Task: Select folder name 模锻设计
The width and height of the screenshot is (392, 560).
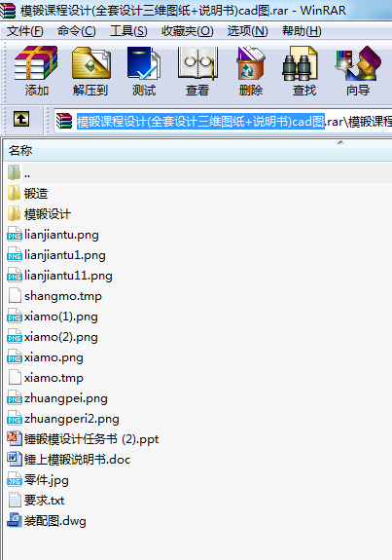Action: tap(48, 214)
